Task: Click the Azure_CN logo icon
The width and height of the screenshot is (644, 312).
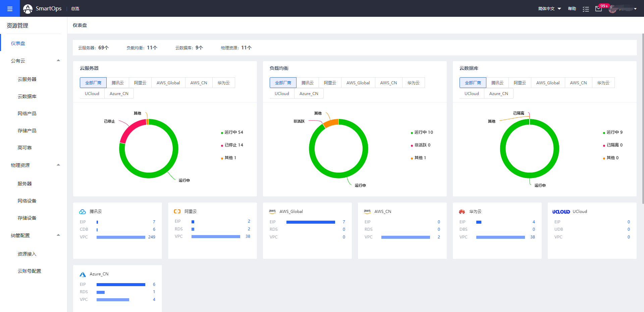Action: [x=83, y=274]
